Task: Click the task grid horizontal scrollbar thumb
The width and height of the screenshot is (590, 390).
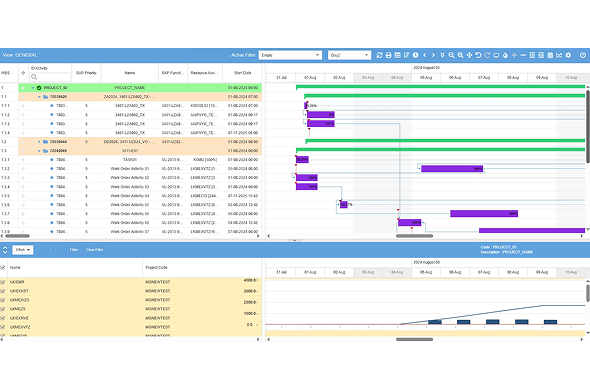Action: coord(17,236)
